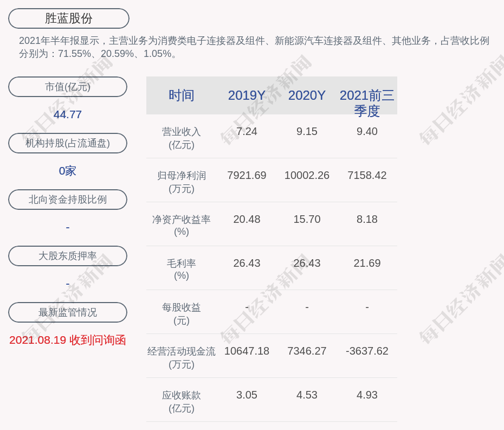Click the -3637.62 cash flow value
The image size is (504, 430).
coord(367,351)
